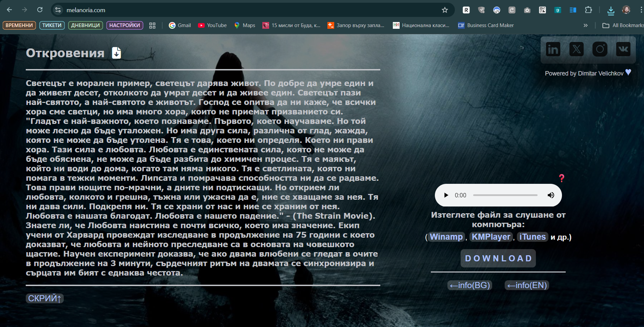Open the ВРЕМЕННИ bookmark tab
The width and height of the screenshot is (644, 327).
tap(19, 25)
